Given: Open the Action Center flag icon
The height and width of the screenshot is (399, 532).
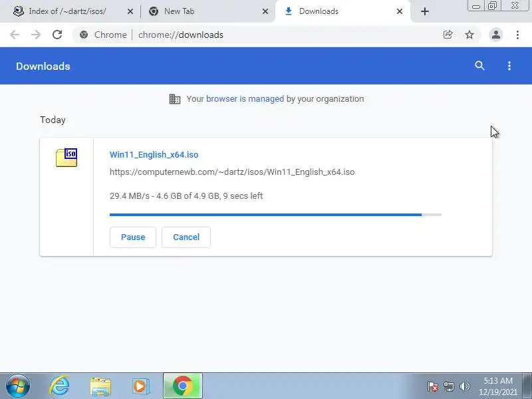Looking at the screenshot, I should [x=433, y=386].
